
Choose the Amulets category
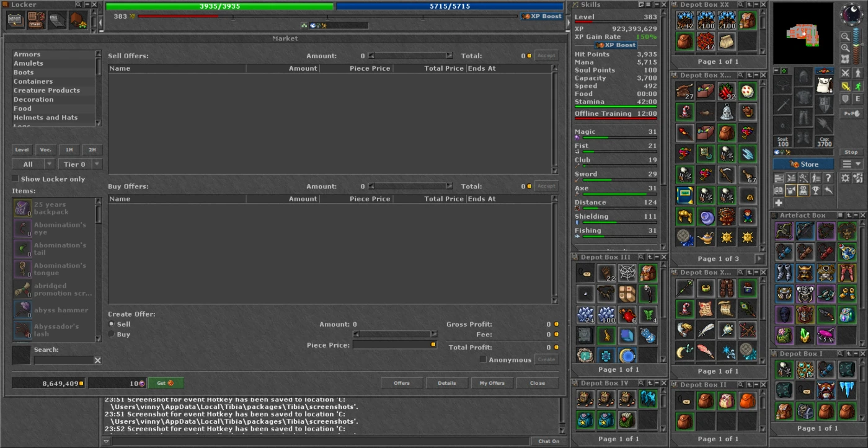(x=29, y=63)
